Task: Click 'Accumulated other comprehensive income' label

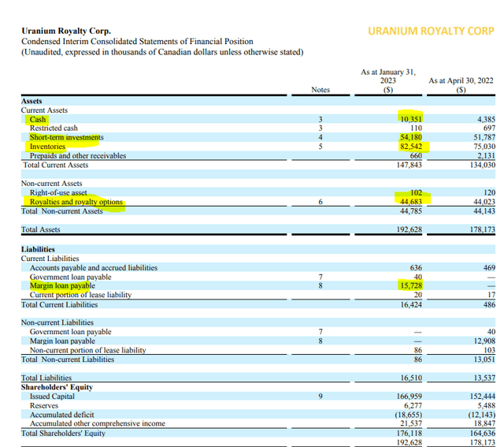Action: [x=98, y=423]
